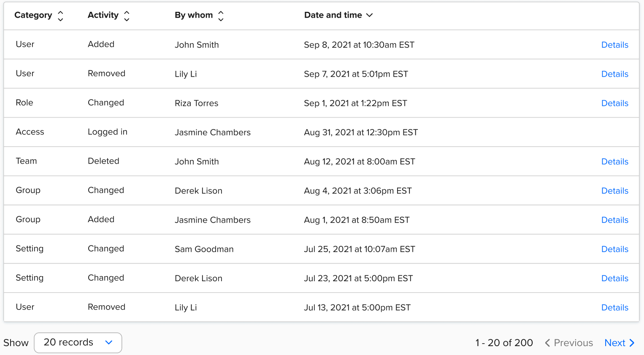View Details for Sam Goodman Setting change
The height and width of the screenshot is (355, 644).
[x=615, y=249]
